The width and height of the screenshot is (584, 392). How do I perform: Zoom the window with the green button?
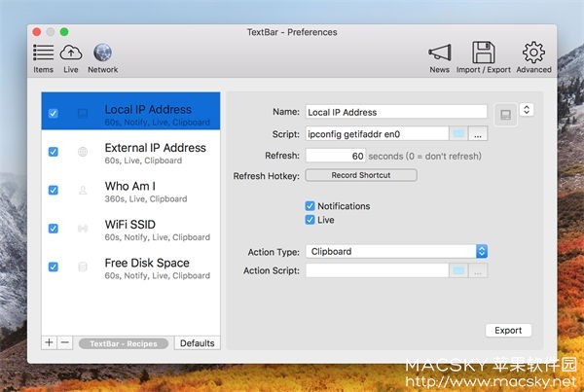point(64,32)
